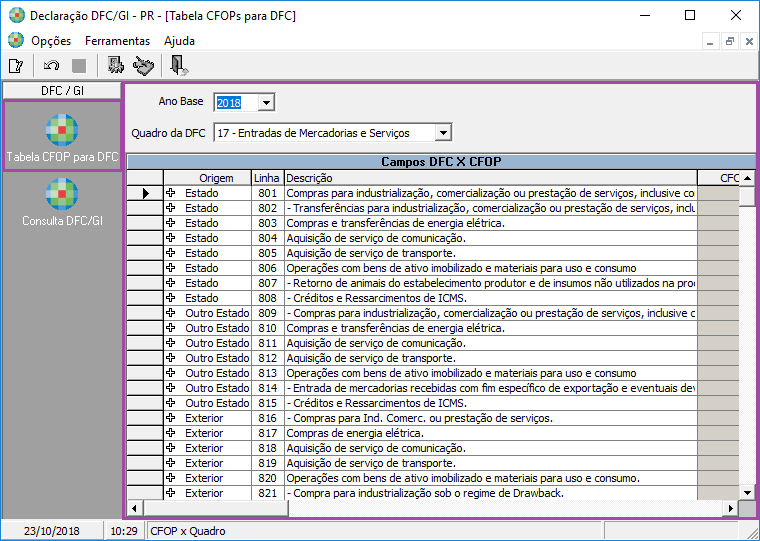Viewport: 760px width, 541px height.
Task: Expand line 821 row plus sign
Action: click(x=171, y=493)
